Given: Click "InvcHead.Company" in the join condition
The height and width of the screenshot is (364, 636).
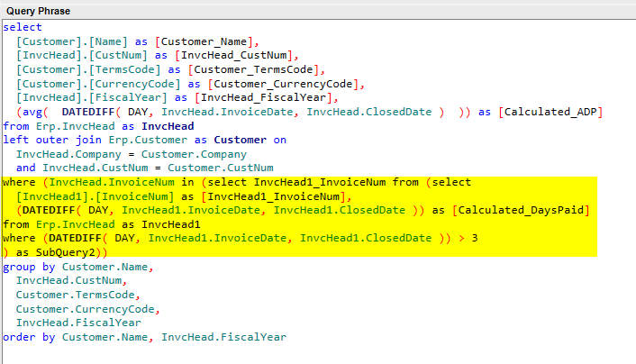Looking at the screenshot, I should point(68,154).
